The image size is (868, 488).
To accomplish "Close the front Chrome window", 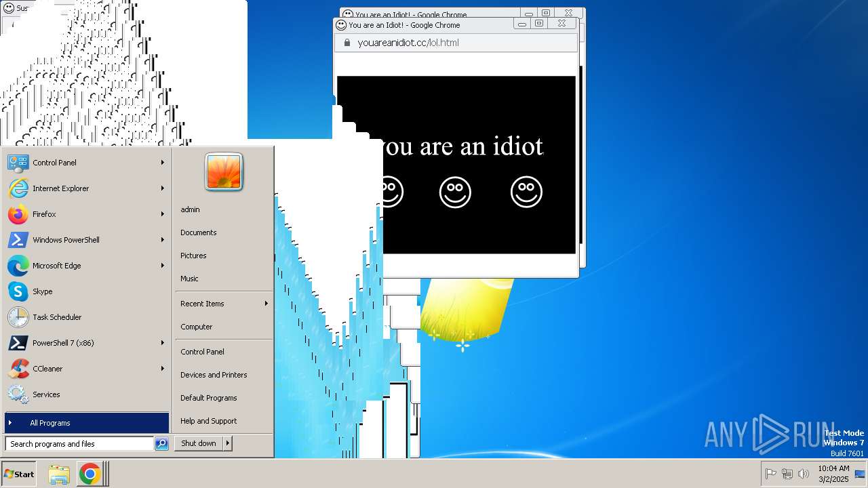I will (x=562, y=24).
